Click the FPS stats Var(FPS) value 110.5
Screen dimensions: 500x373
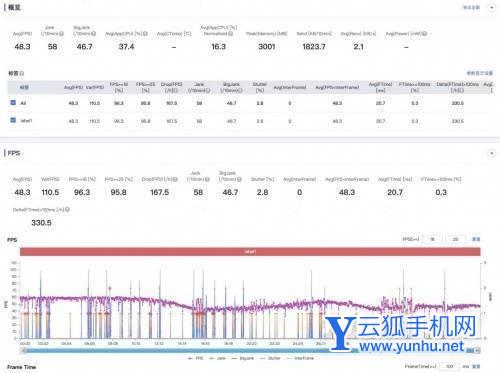[x=50, y=192]
